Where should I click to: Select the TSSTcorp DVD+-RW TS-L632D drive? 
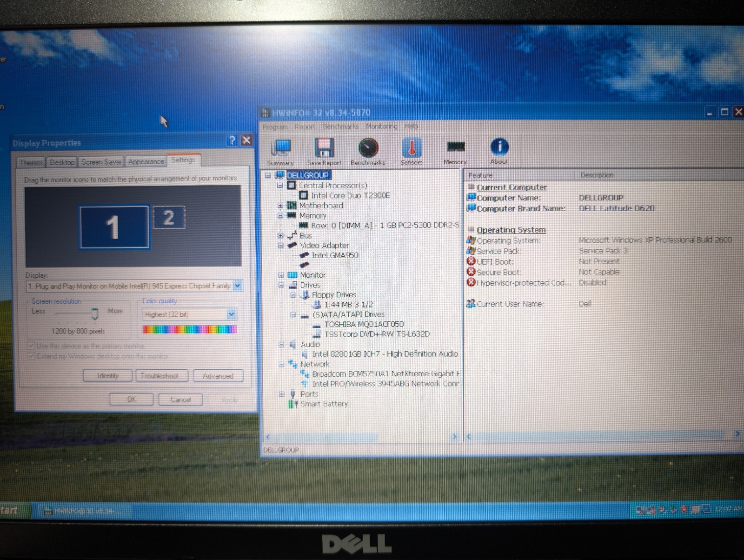[377, 334]
